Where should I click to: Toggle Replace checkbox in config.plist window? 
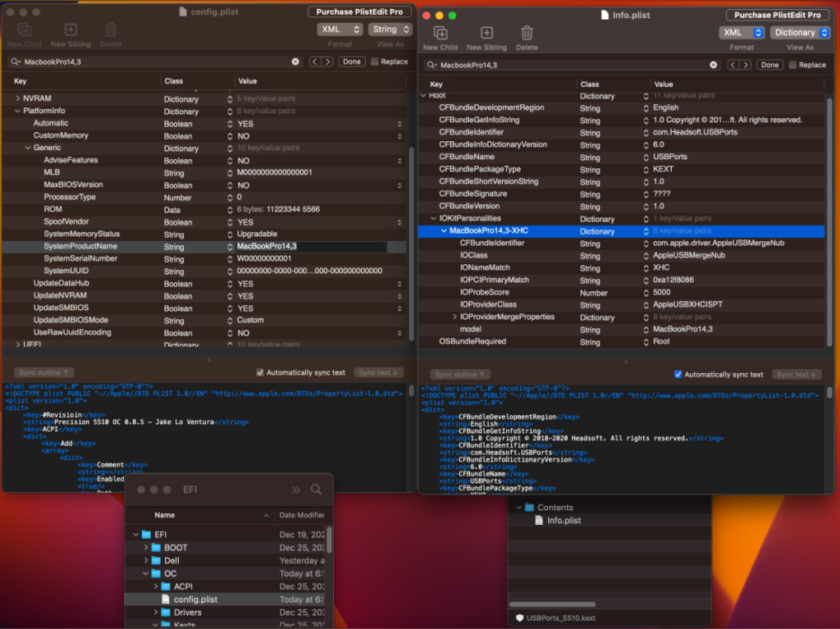tap(374, 62)
